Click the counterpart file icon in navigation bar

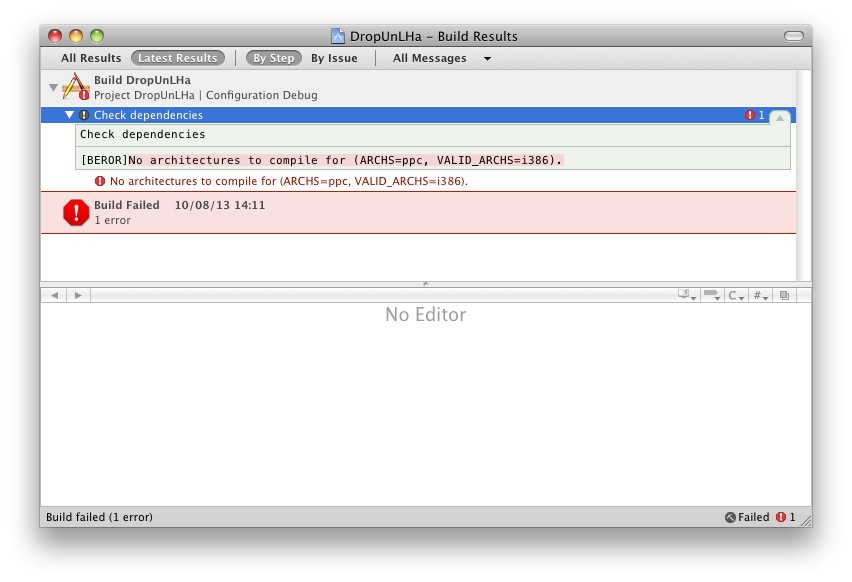[x=785, y=295]
